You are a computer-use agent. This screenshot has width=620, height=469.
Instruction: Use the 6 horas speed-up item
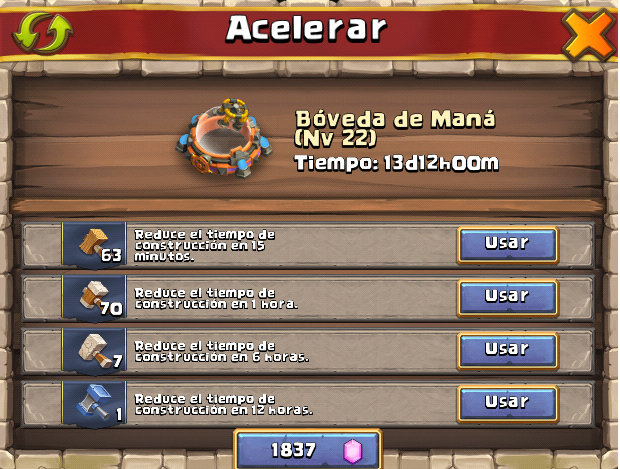click(x=508, y=351)
